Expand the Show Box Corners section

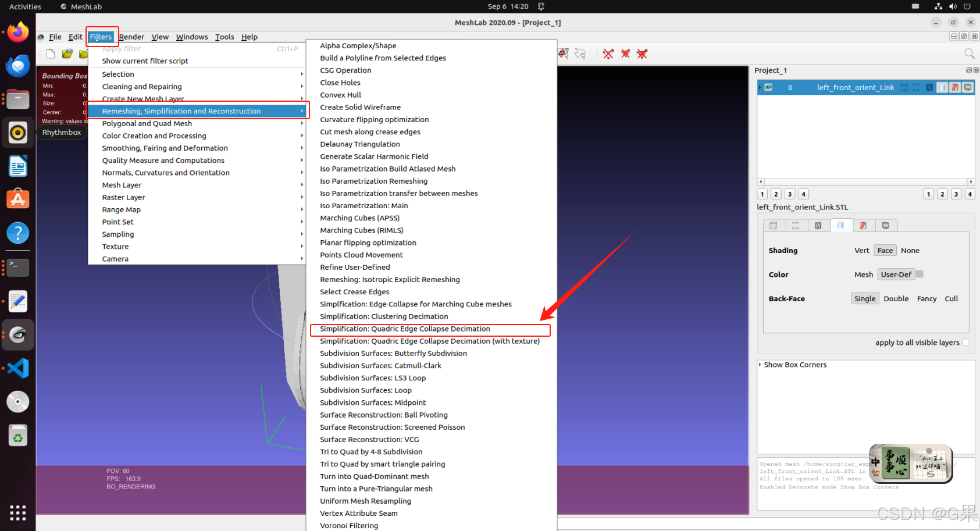(x=760, y=365)
